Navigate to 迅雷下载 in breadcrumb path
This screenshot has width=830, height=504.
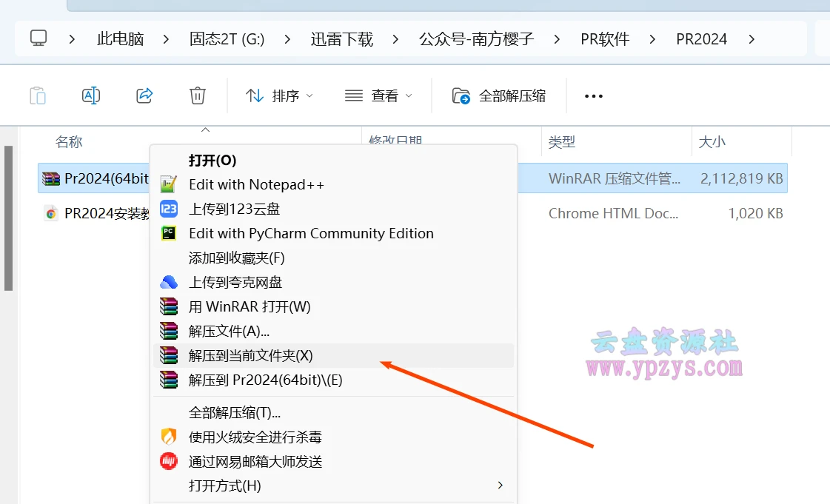coord(341,38)
